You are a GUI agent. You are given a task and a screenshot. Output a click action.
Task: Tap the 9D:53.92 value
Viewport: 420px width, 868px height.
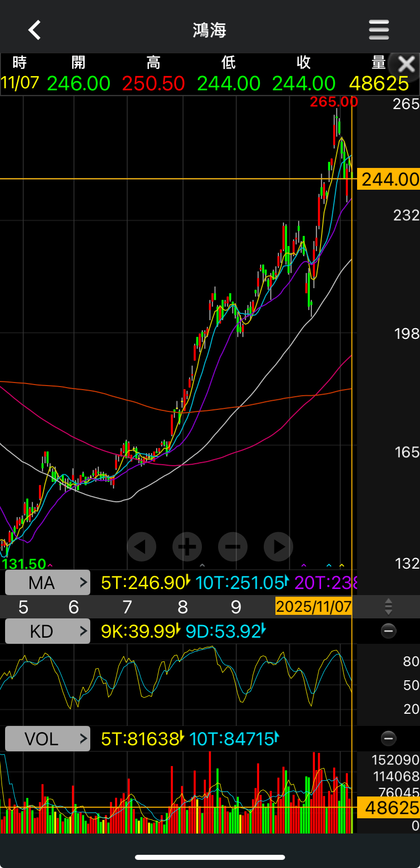point(223,632)
